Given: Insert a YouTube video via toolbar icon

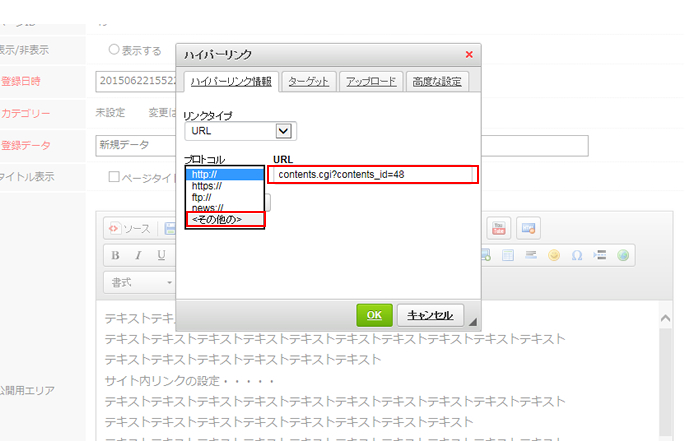Looking at the screenshot, I should 497,229.
